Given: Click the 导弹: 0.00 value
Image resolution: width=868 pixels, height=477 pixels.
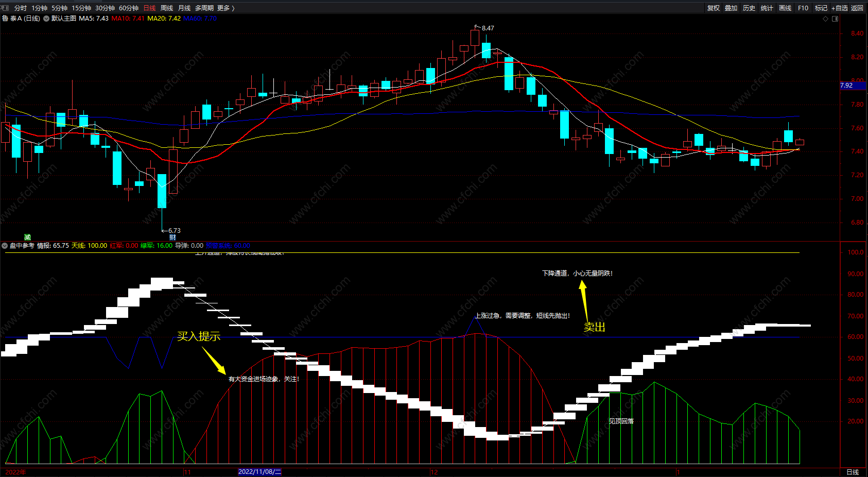Looking at the screenshot, I should coord(189,246).
